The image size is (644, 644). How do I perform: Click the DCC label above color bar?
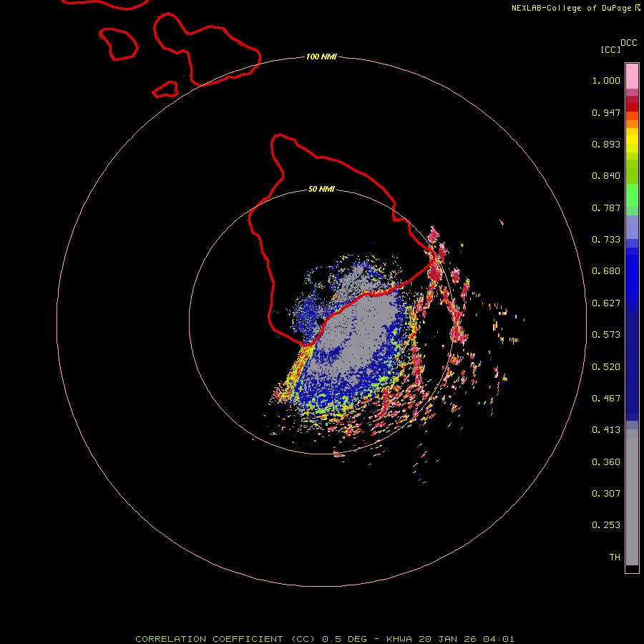coord(628,43)
